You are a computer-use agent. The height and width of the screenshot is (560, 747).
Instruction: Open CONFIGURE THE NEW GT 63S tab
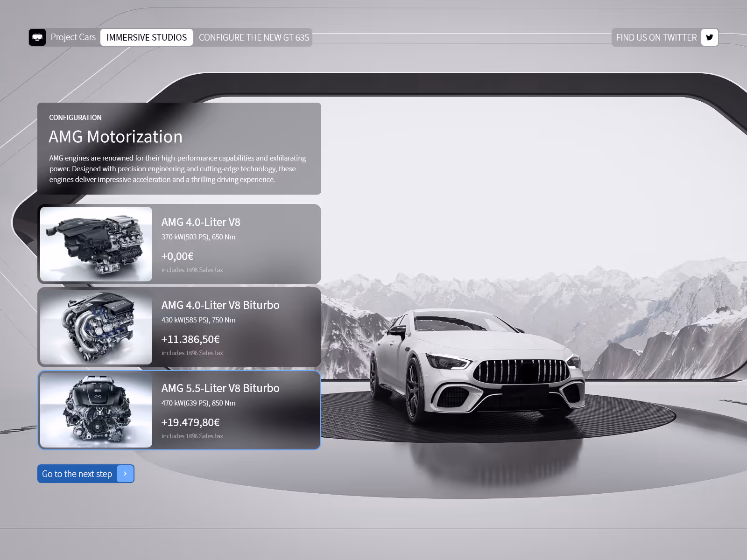click(x=254, y=37)
